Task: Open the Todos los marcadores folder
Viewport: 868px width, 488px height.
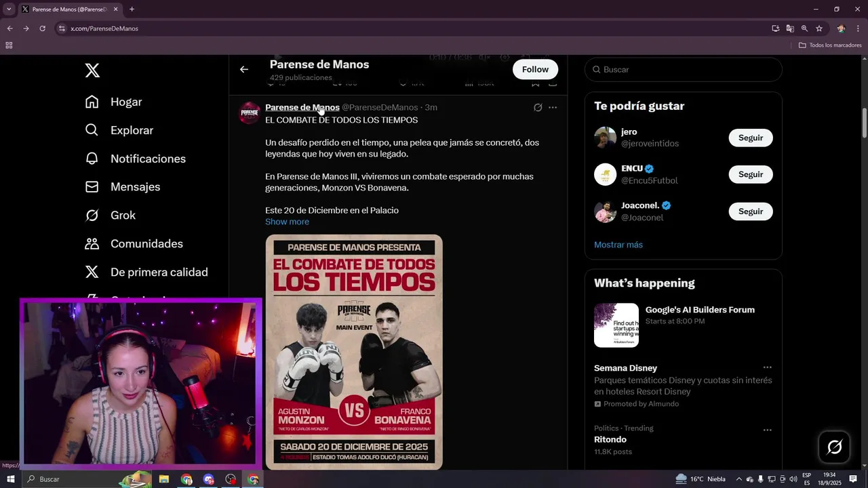Action: (x=830, y=45)
